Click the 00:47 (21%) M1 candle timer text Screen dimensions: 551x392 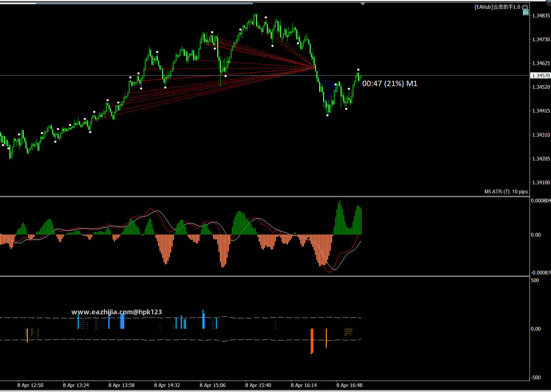(390, 83)
